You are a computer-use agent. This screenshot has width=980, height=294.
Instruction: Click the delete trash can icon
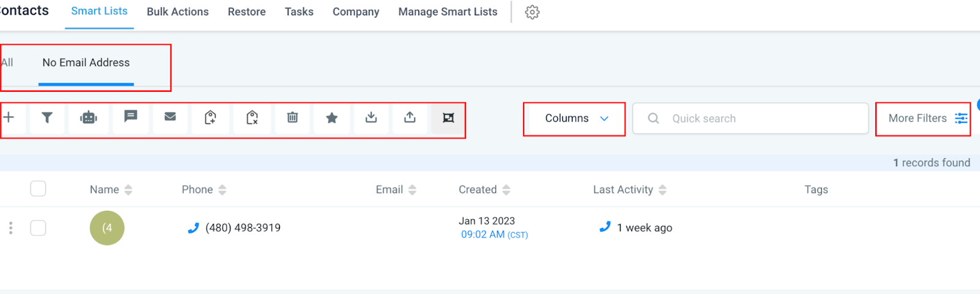[293, 118]
